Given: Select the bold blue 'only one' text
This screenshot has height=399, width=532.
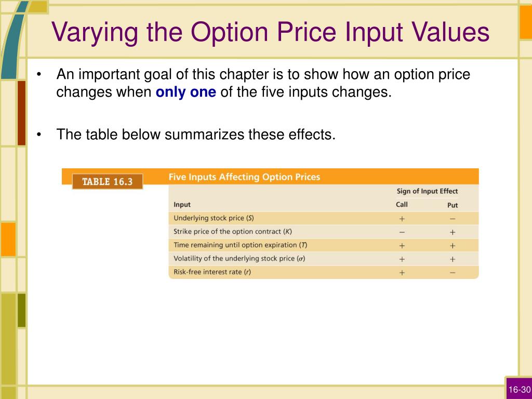Looking at the screenshot, I should [185, 92].
